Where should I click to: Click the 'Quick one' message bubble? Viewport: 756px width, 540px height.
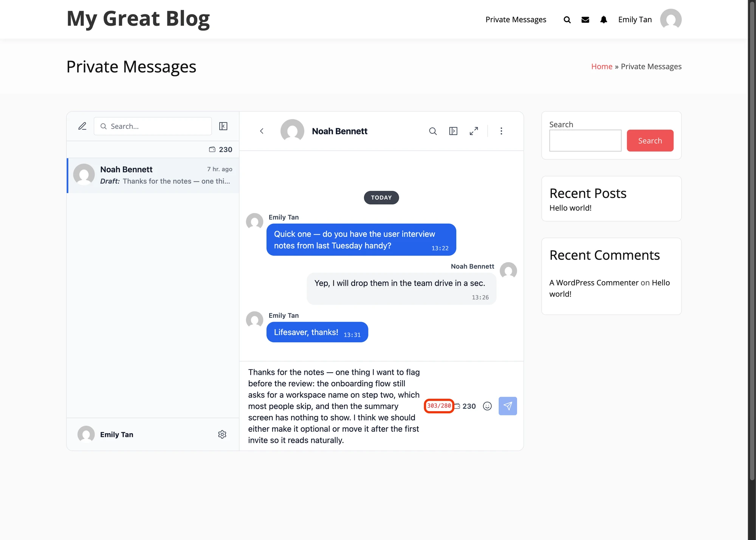(x=361, y=240)
